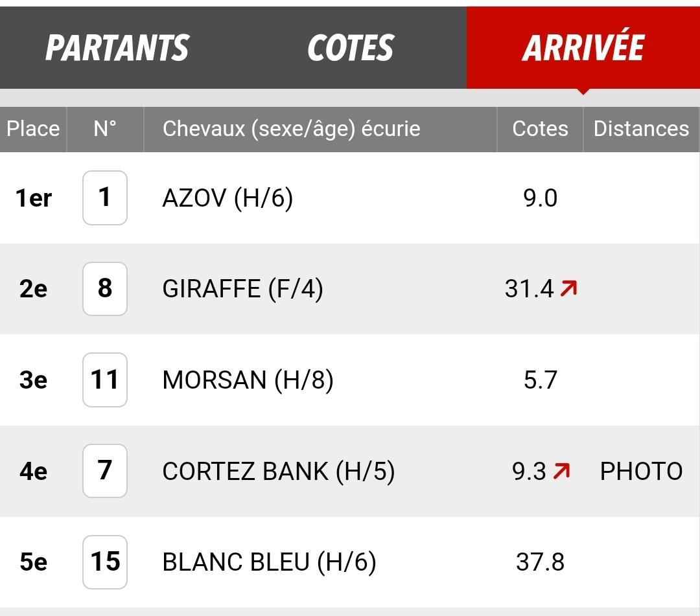Click the Cotes column header
Image resolution: width=700 pixels, height=616 pixels.
540,129
